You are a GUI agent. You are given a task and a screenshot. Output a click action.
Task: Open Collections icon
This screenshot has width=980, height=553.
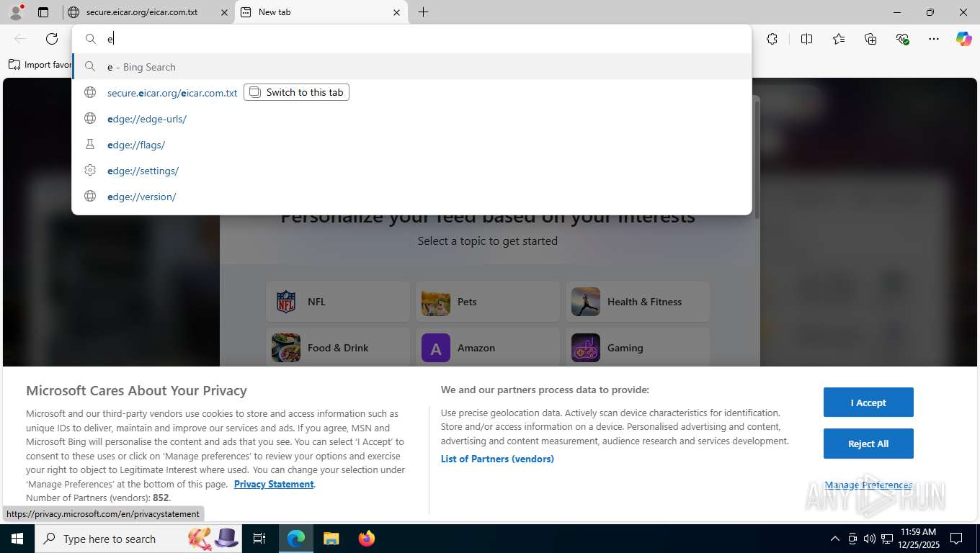click(870, 39)
